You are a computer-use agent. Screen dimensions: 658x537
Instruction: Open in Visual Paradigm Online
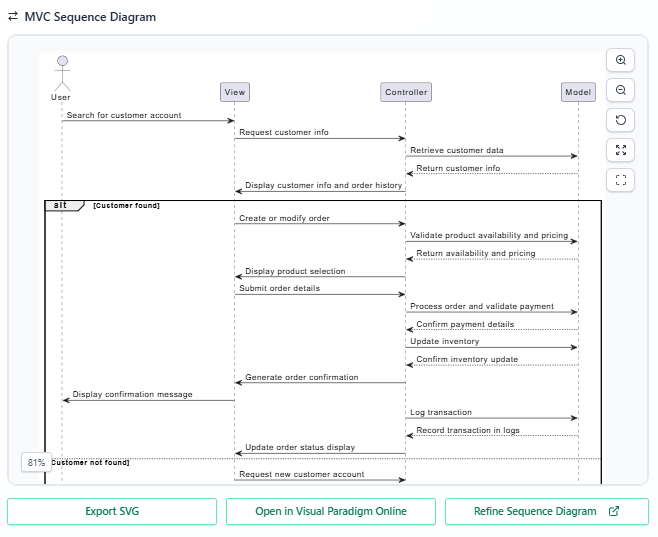coord(330,511)
